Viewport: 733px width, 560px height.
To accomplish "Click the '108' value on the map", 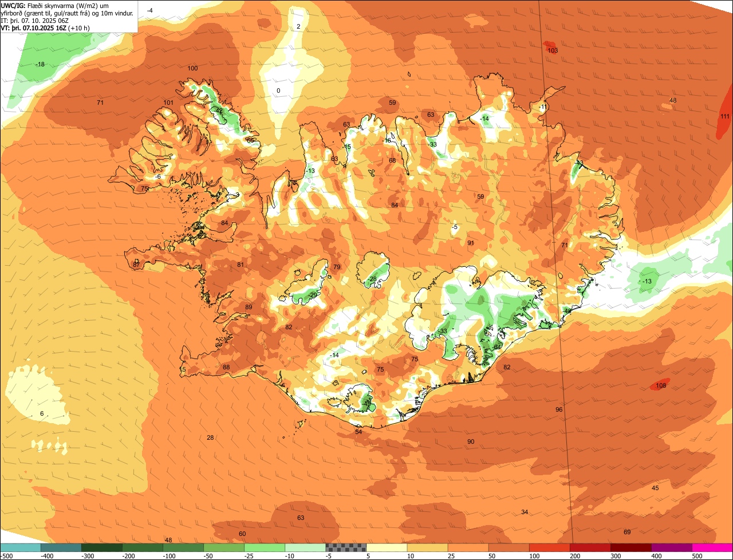I will pos(661,385).
